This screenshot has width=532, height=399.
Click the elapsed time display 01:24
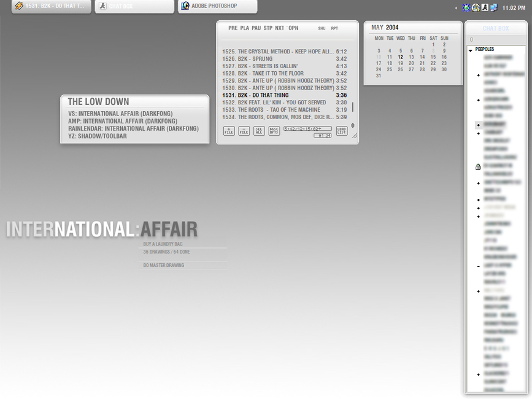point(323,136)
